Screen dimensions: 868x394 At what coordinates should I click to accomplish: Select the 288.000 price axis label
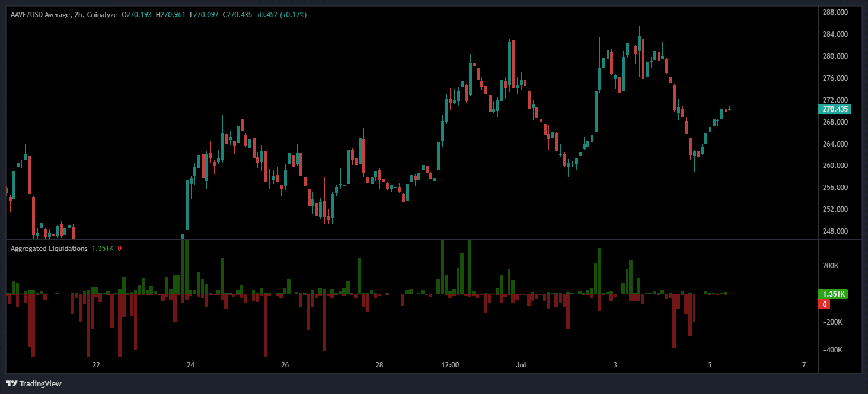[x=835, y=12]
